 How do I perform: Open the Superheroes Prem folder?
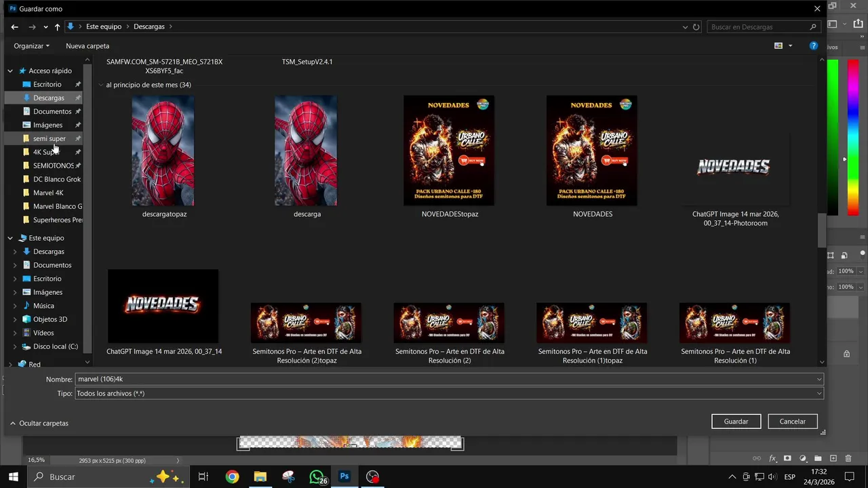(x=57, y=220)
